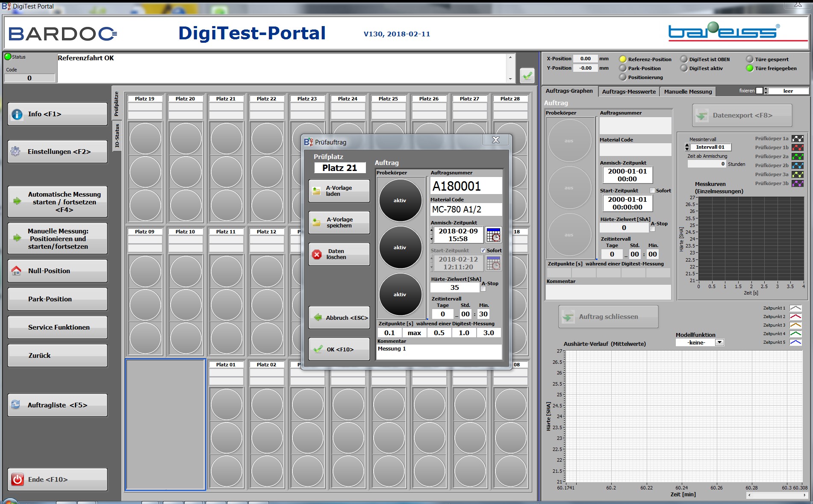Click stepper arrows beside leer field

(766, 91)
